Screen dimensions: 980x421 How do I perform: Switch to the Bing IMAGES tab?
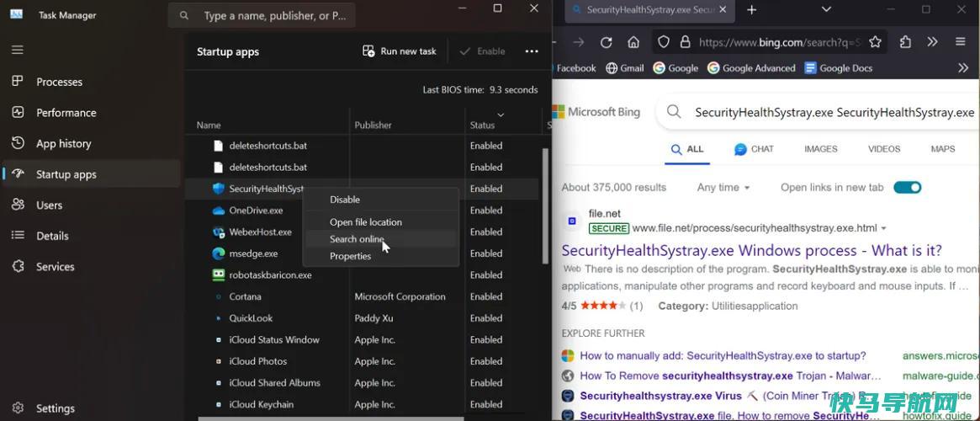(x=821, y=149)
